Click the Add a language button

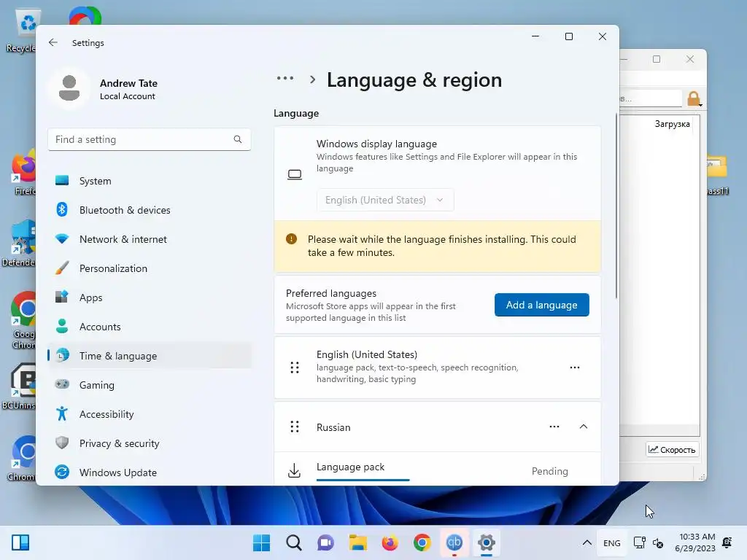click(x=542, y=305)
